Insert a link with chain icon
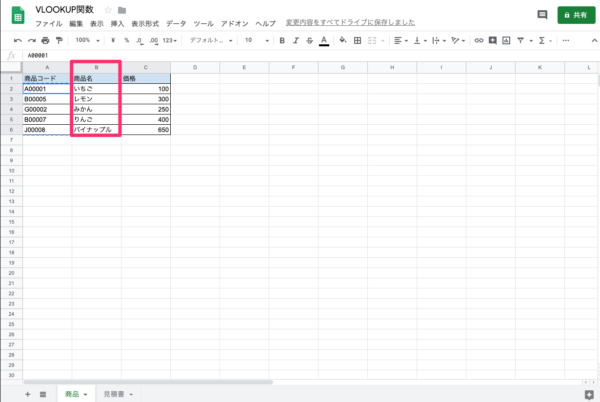The image size is (600, 402). (x=479, y=41)
